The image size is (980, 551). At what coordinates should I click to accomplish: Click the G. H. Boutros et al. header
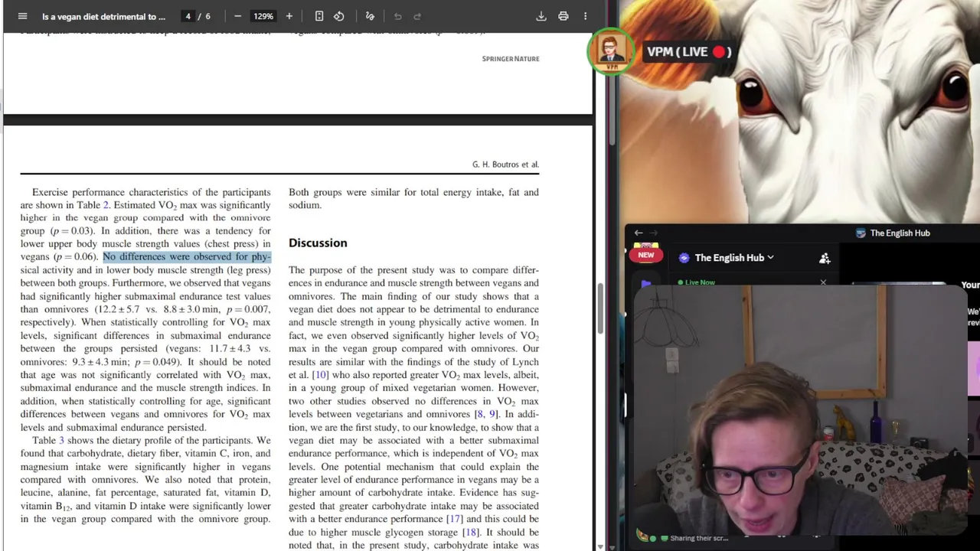(x=505, y=165)
